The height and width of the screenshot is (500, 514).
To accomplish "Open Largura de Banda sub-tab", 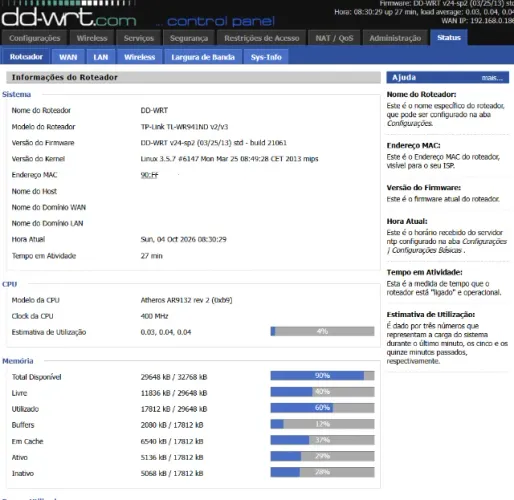I will tap(203, 57).
